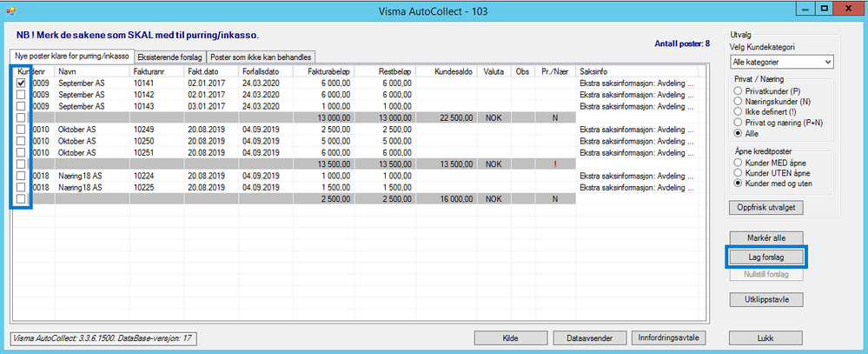868x354 pixels.
Task: Select Kunder MED åpne radio option
Action: tap(738, 163)
